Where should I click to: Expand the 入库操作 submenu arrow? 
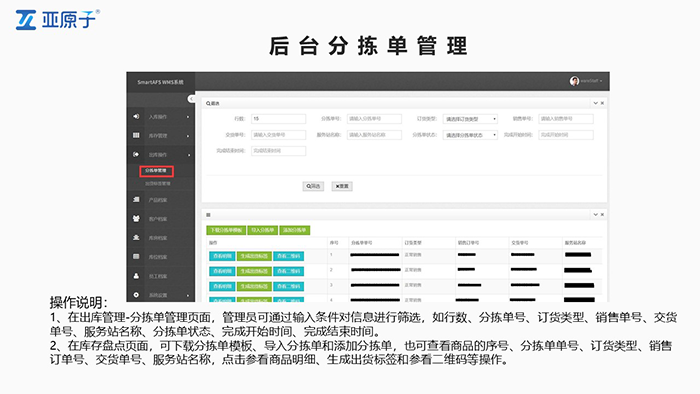pos(188,117)
